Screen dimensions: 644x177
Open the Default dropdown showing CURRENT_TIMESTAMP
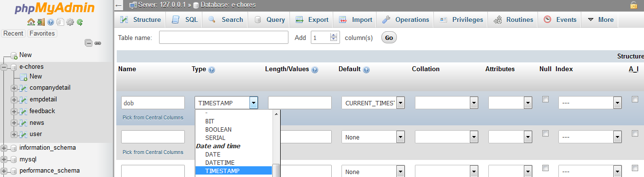373,103
